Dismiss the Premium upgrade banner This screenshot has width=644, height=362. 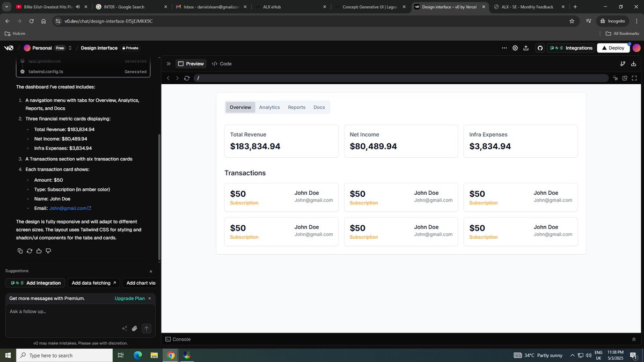click(150, 298)
